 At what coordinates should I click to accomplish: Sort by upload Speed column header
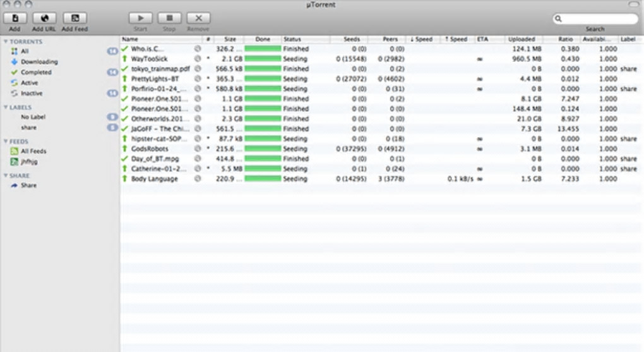point(458,39)
